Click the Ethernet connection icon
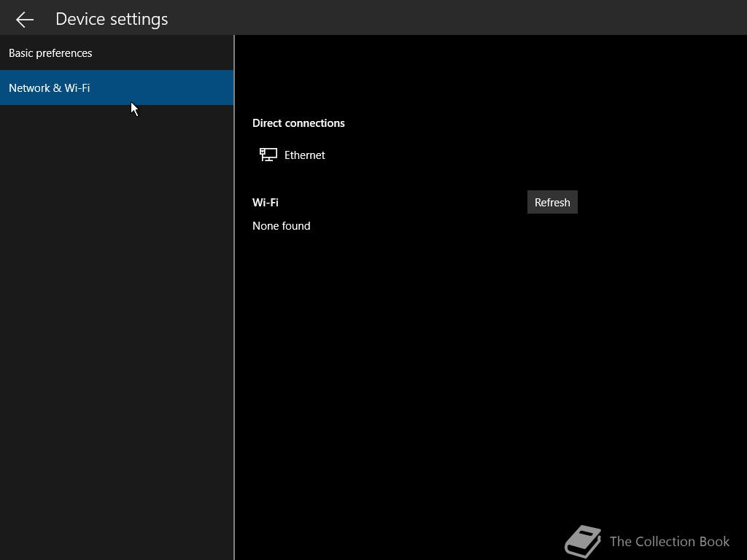This screenshot has height=560, width=747. click(x=268, y=155)
